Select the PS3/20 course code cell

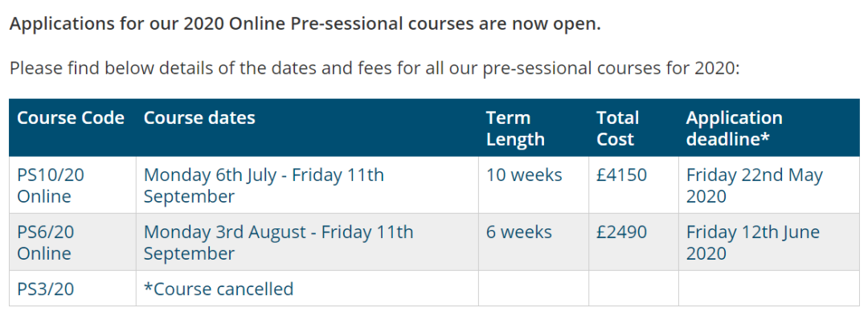click(72, 289)
